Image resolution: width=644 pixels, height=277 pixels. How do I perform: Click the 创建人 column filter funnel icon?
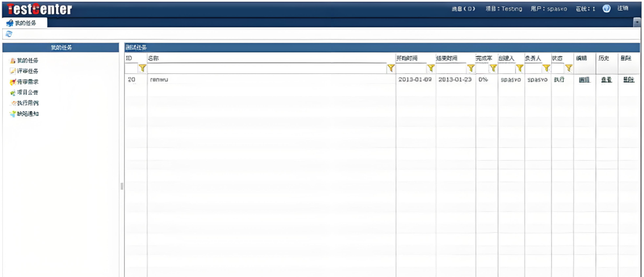pyautogui.click(x=519, y=68)
